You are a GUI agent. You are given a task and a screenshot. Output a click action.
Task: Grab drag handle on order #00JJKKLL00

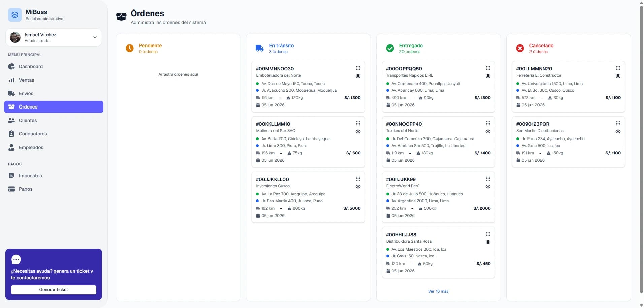[358, 179]
